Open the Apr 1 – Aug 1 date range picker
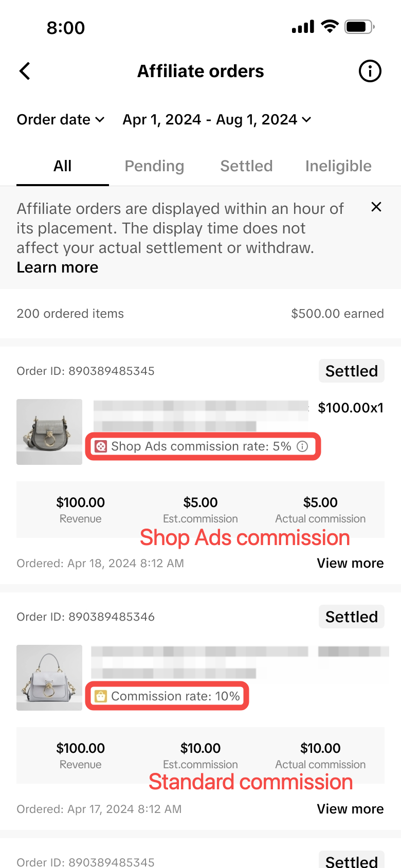The height and width of the screenshot is (868, 401). 216,120
